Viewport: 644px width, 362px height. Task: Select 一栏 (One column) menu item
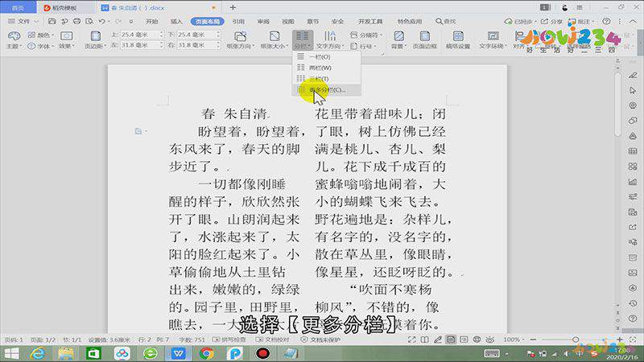click(x=327, y=56)
